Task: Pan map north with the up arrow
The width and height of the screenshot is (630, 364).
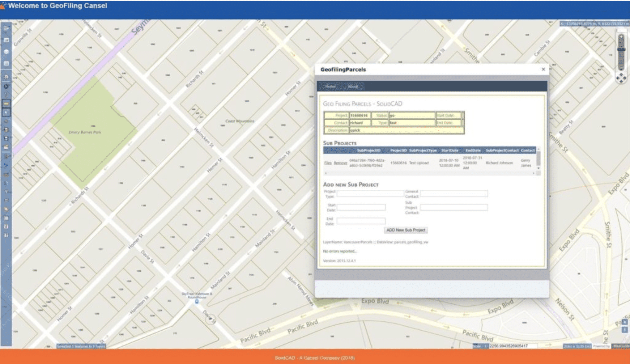Action: (x=621, y=75)
